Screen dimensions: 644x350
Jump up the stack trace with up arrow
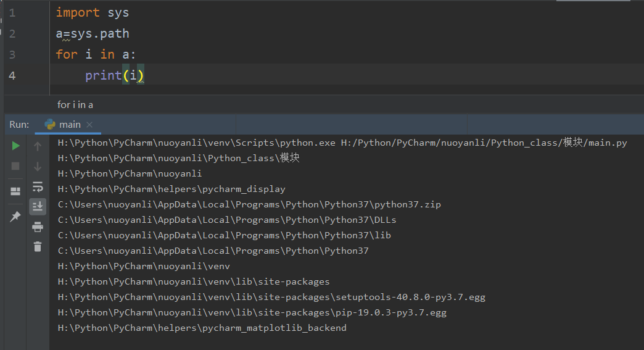click(38, 146)
